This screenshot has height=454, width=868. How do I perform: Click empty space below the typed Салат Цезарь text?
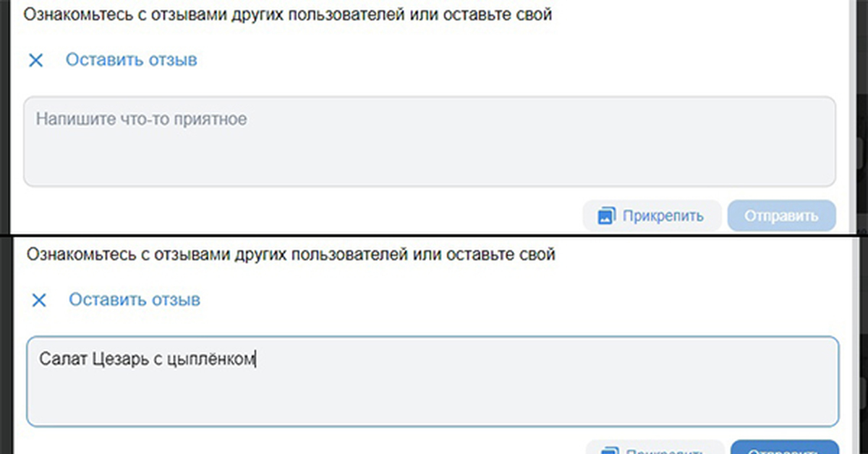click(x=432, y=398)
